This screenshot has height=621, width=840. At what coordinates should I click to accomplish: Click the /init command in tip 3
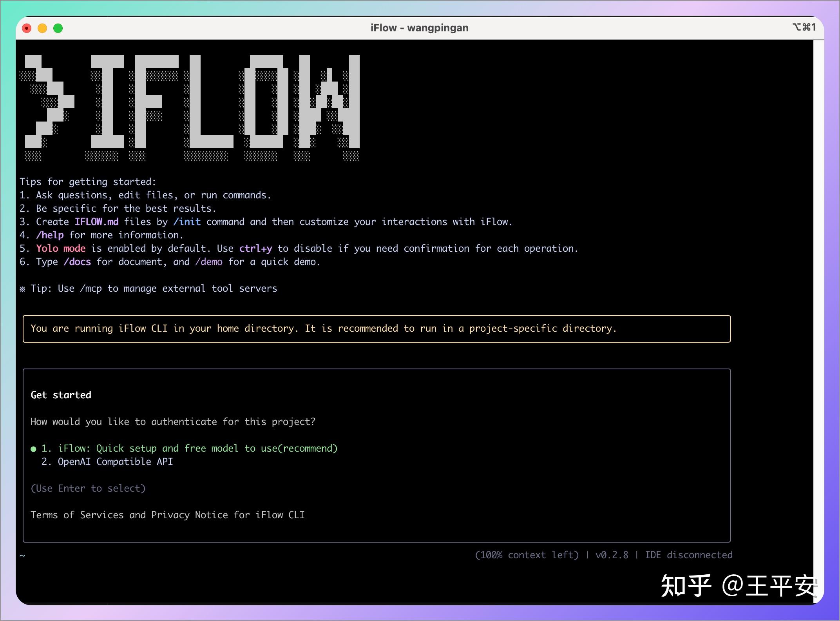(188, 222)
